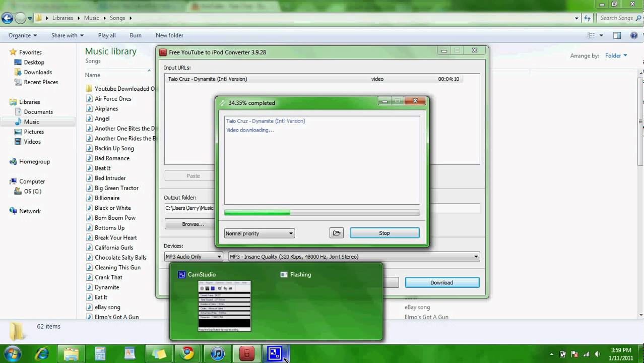
Task: Open Pictures library in navigation pane
Action: pos(34,132)
